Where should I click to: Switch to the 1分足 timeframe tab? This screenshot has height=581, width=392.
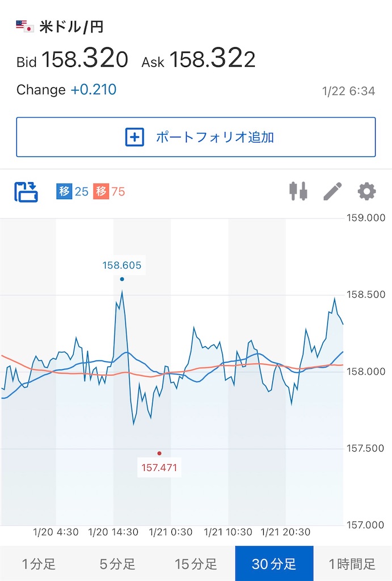coord(39,563)
